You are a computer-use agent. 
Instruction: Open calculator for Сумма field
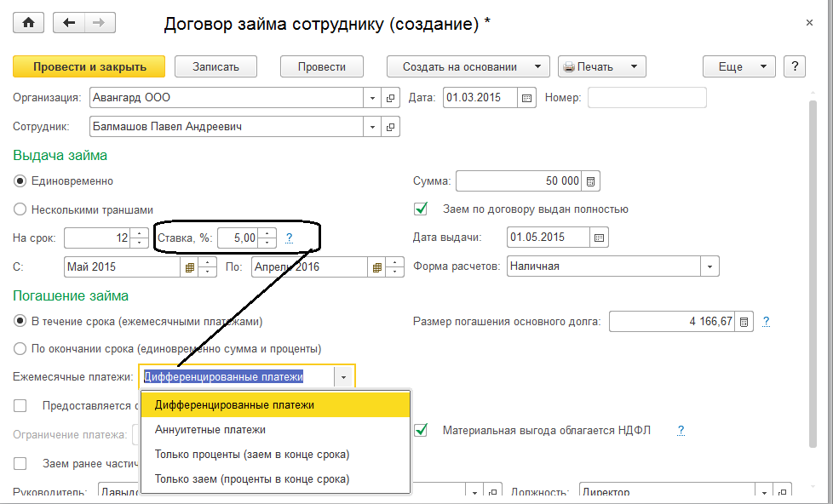(x=592, y=181)
